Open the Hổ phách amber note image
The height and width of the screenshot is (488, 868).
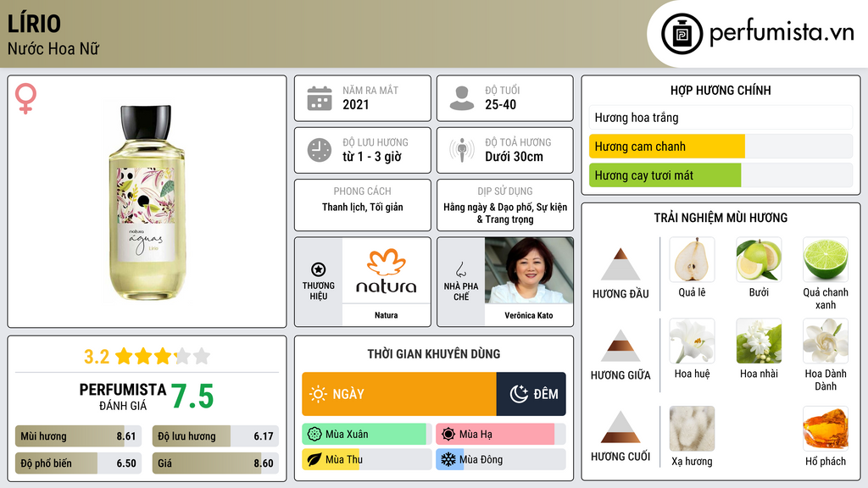point(826,429)
